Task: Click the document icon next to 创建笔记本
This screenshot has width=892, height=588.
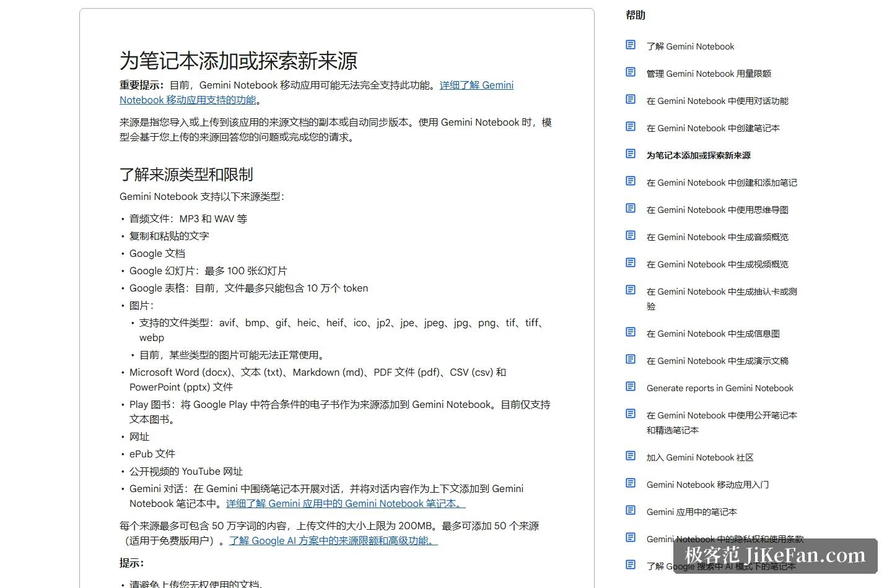Action: (631, 126)
